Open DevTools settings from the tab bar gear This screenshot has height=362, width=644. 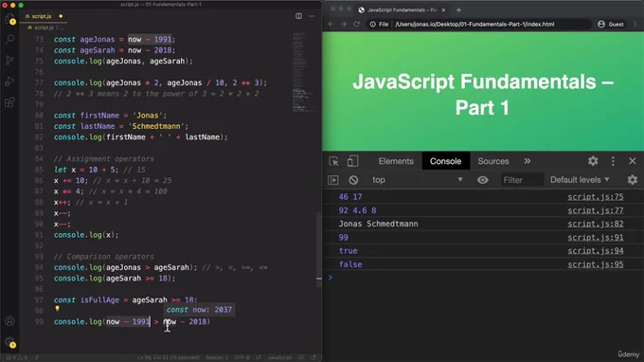(x=593, y=161)
